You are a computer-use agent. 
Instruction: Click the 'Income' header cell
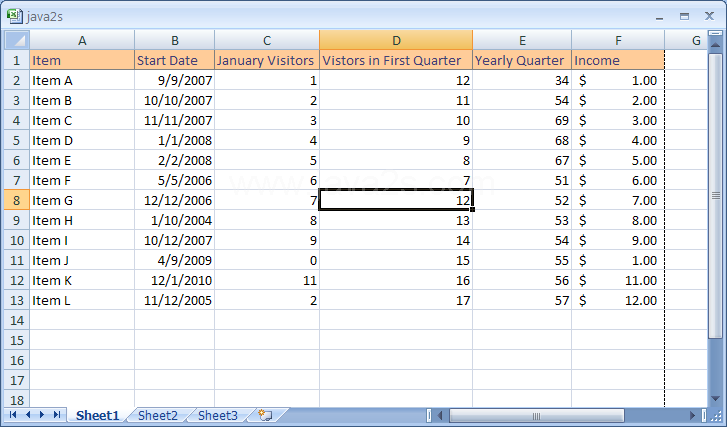618,60
